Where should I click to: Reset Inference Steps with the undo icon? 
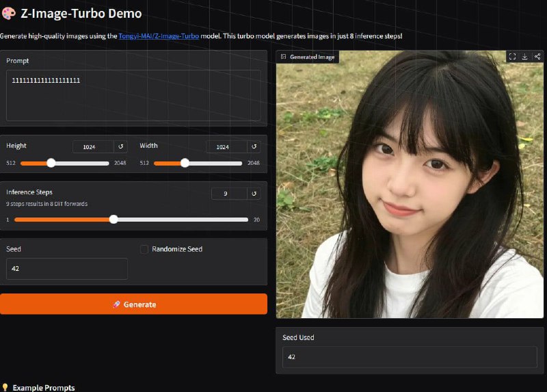click(x=254, y=194)
